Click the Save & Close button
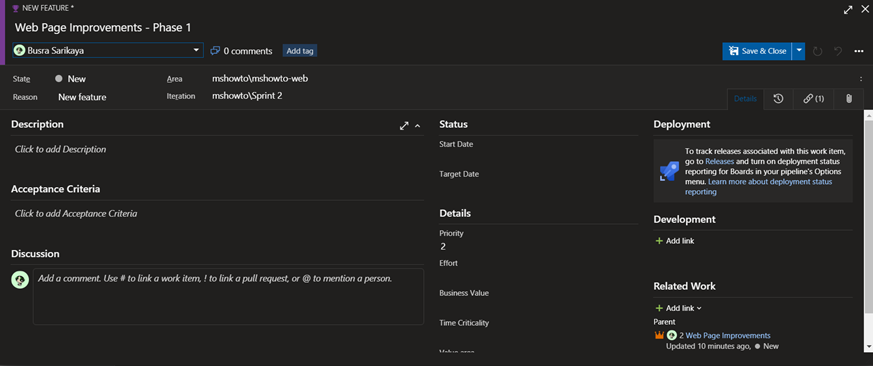This screenshot has width=873, height=366. 757,51
